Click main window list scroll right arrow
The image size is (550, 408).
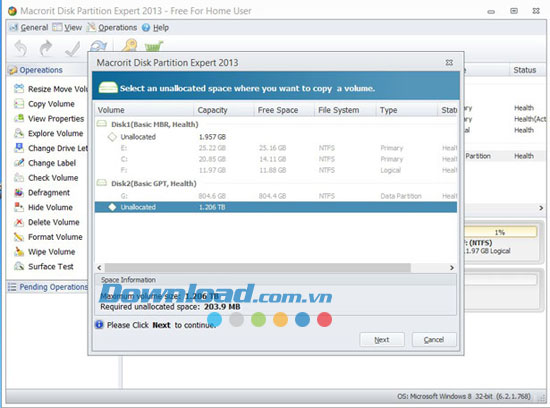coord(541,208)
